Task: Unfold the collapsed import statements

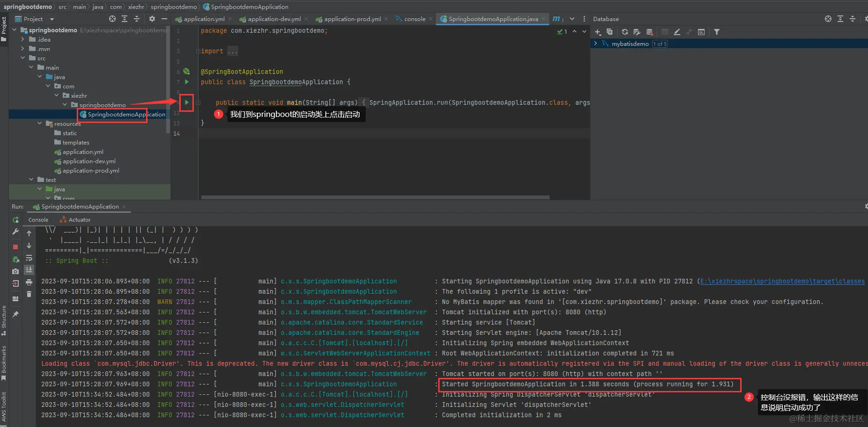Action: [x=198, y=51]
